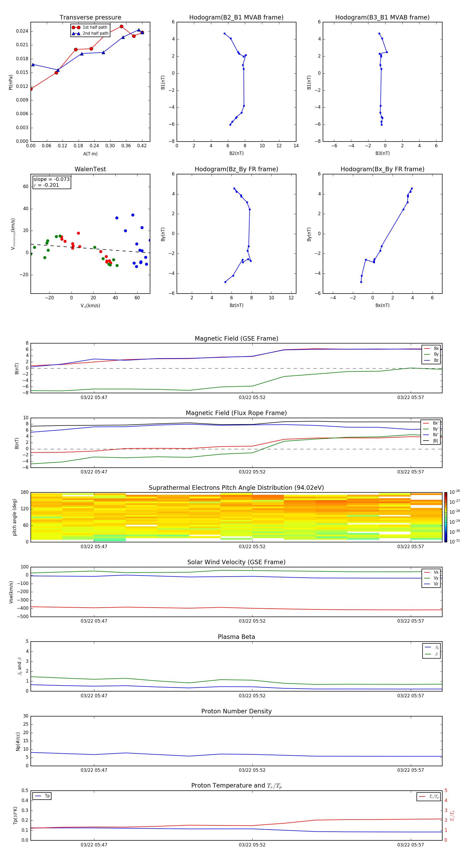Image resolution: width=473 pixels, height=868 pixels.
Task: Click the "pitch angle (deg)" y-axis label
Action: pyautogui.click(x=14, y=517)
